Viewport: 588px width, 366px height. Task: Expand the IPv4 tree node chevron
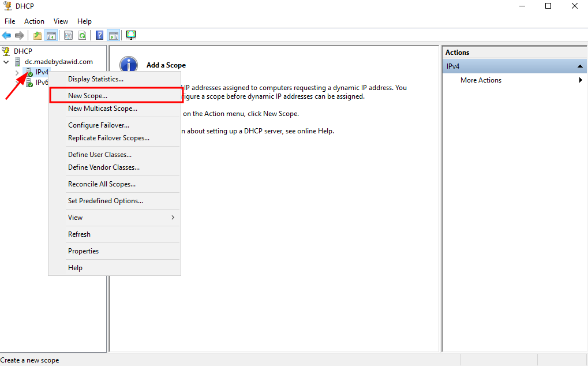point(17,72)
